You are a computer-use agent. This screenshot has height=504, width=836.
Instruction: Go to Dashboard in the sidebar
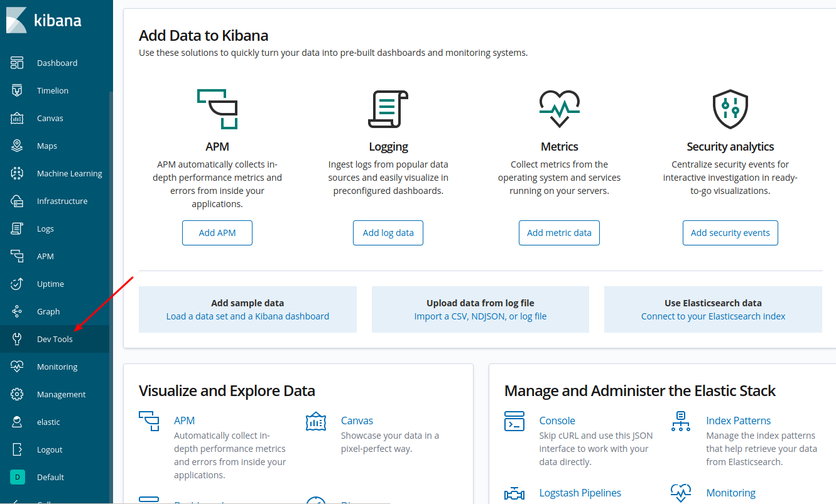click(57, 63)
